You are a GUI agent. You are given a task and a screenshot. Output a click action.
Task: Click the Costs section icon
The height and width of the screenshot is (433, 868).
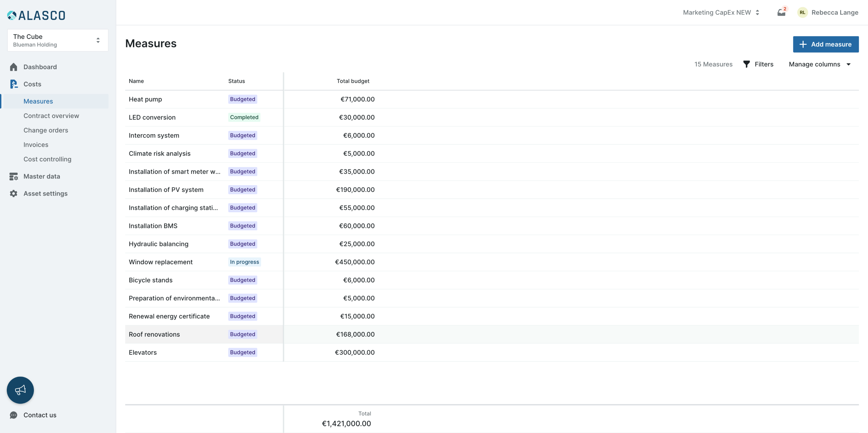pos(14,84)
